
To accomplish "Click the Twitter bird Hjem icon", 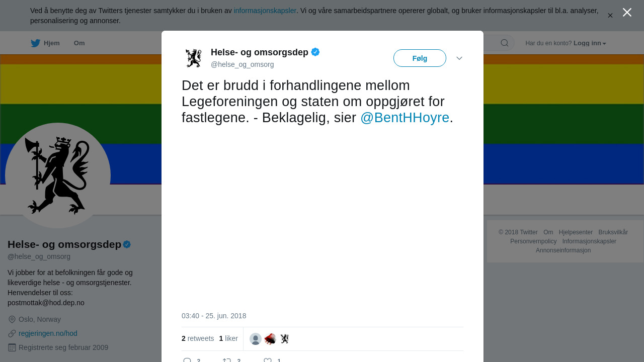I will [36, 43].
